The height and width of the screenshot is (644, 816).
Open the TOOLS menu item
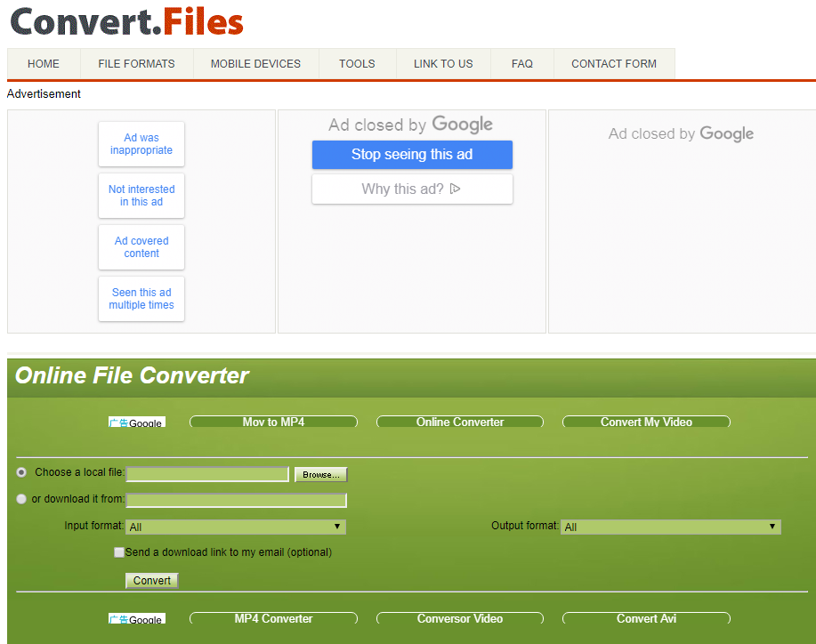click(x=357, y=64)
